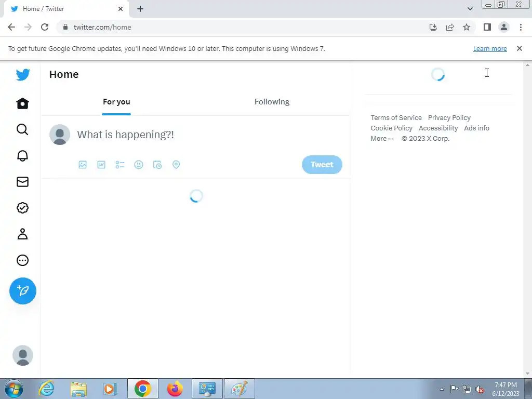Open Ads info link

[476, 128]
